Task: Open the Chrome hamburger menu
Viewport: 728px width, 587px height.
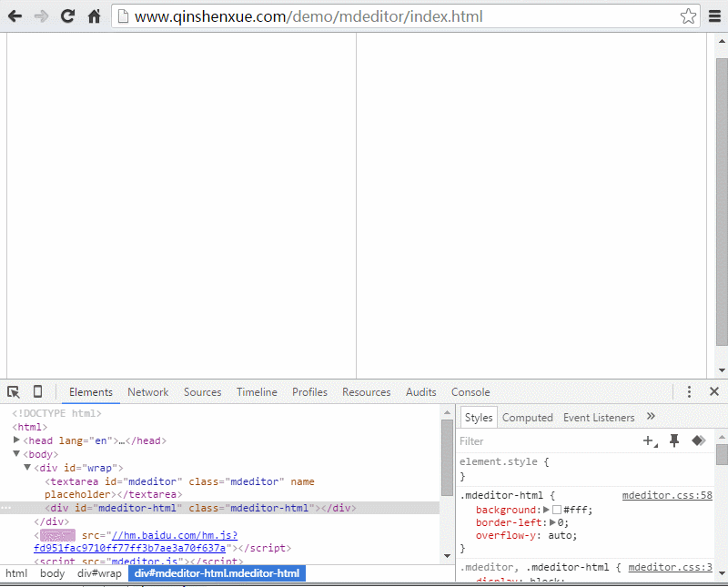Action: coord(714,16)
